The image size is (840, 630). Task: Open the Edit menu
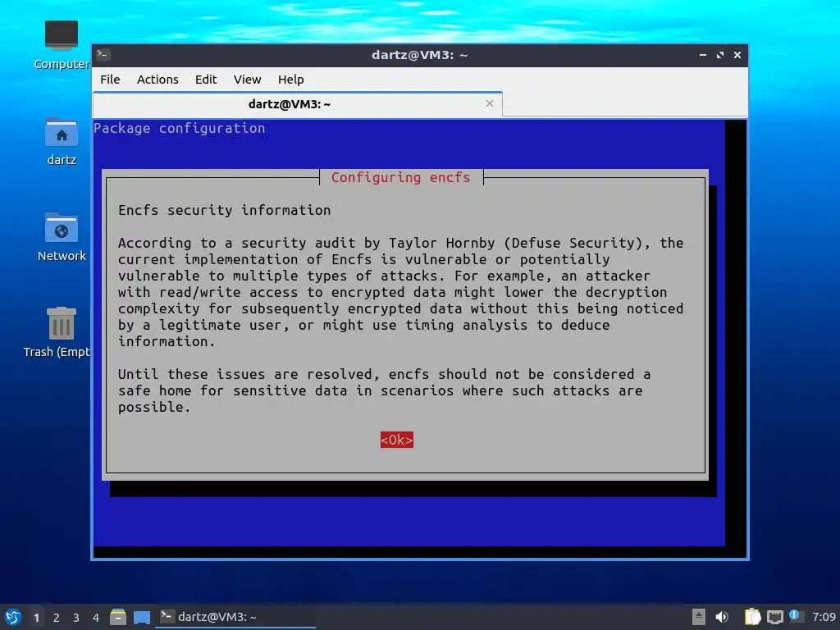coord(206,80)
